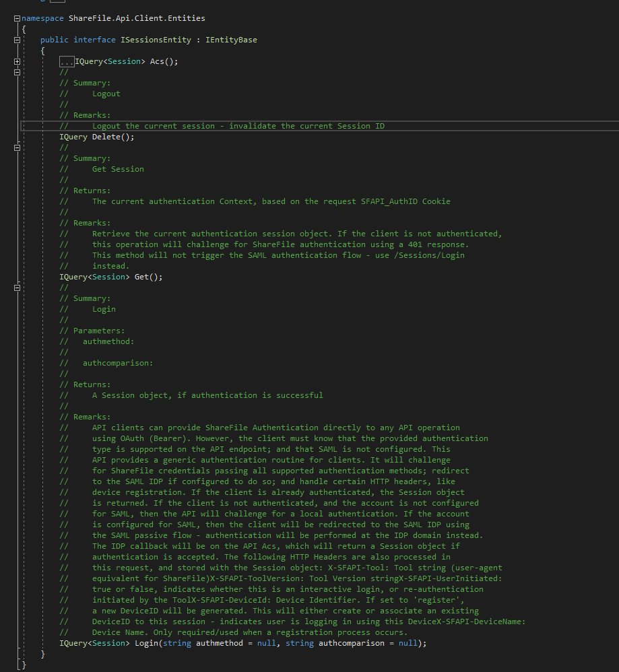The image size is (619, 672).
Task: Click the 'public' keyword
Action: (55, 40)
